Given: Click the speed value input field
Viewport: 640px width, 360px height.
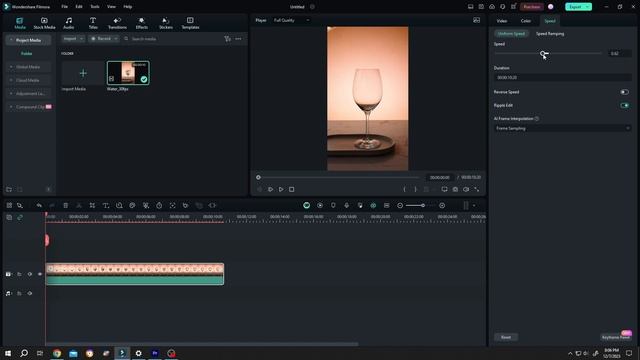Looking at the screenshot, I should click(x=619, y=53).
